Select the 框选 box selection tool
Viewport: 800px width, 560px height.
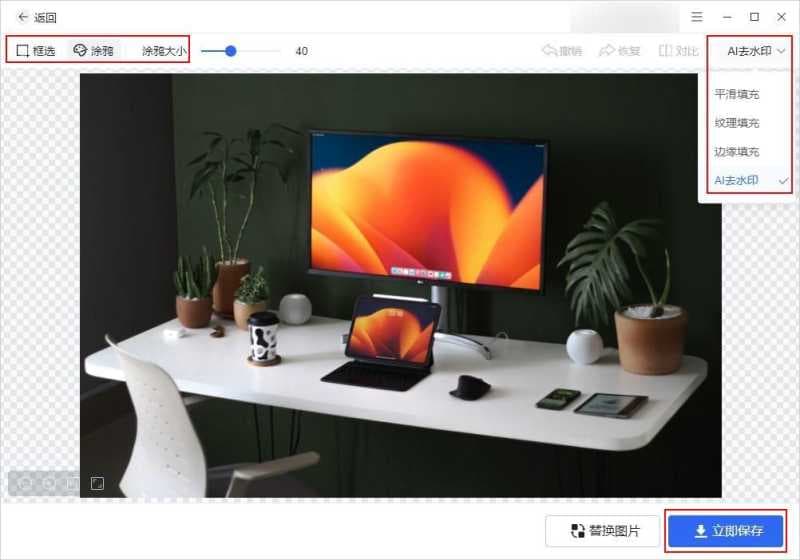point(36,50)
